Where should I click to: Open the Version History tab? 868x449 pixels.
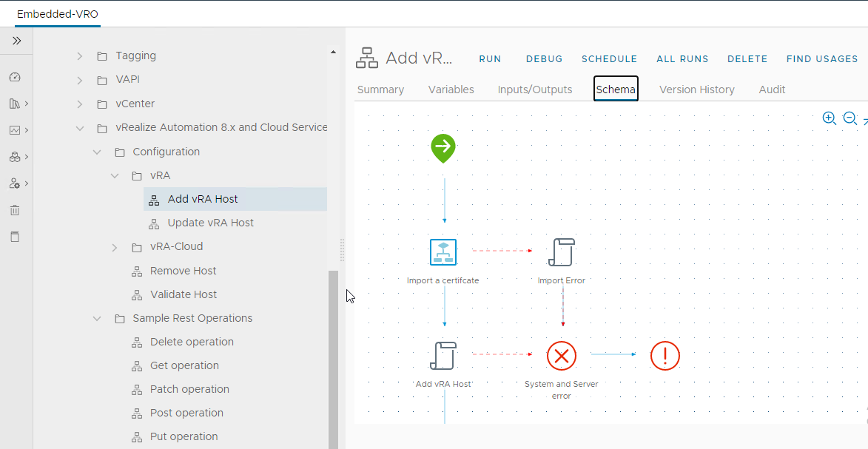(696, 89)
